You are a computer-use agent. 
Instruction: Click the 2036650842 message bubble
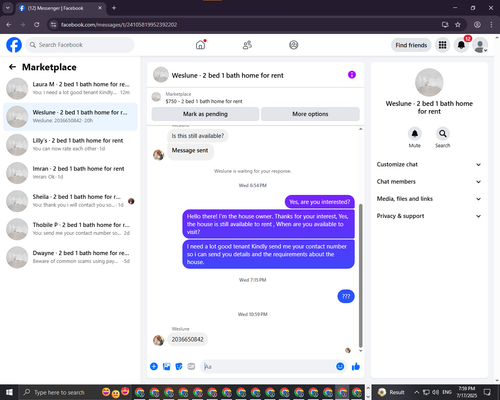click(x=187, y=339)
